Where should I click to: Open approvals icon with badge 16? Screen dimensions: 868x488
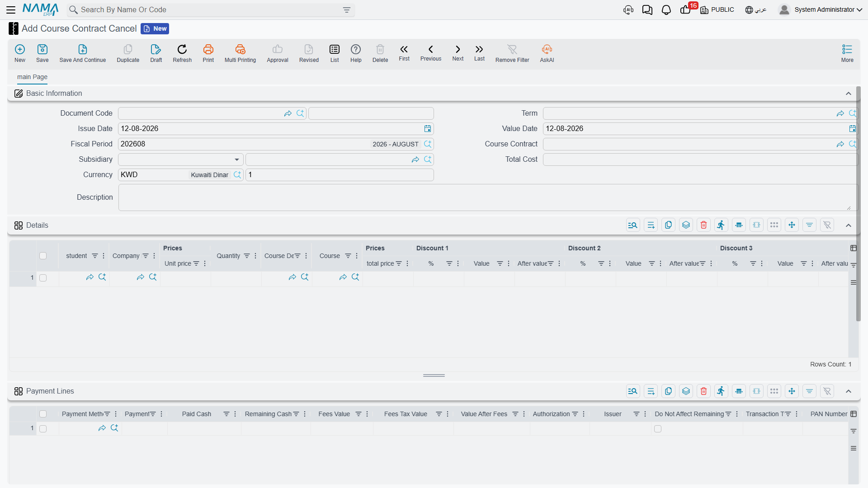click(686, 9)
